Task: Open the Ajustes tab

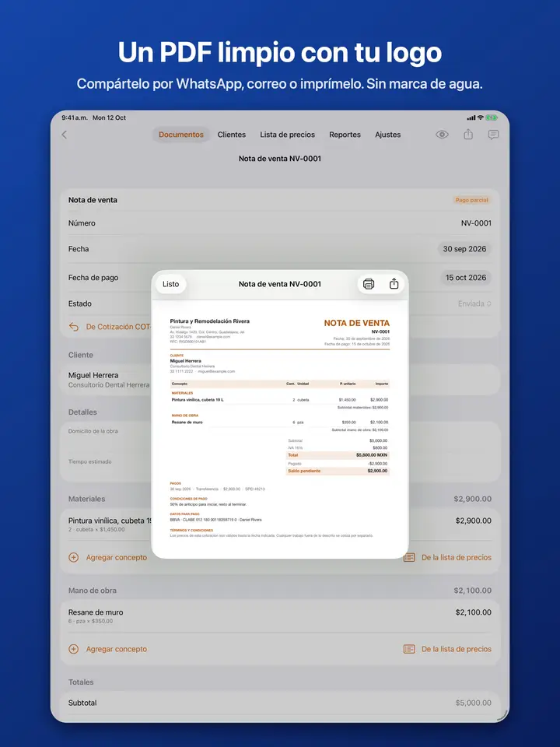Action: 387,135
